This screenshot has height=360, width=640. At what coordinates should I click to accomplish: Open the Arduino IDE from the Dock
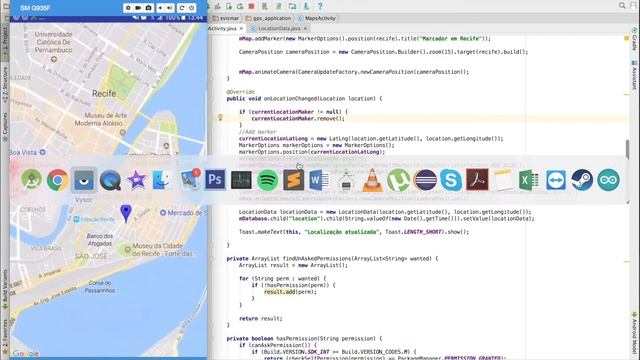[608, 180]
